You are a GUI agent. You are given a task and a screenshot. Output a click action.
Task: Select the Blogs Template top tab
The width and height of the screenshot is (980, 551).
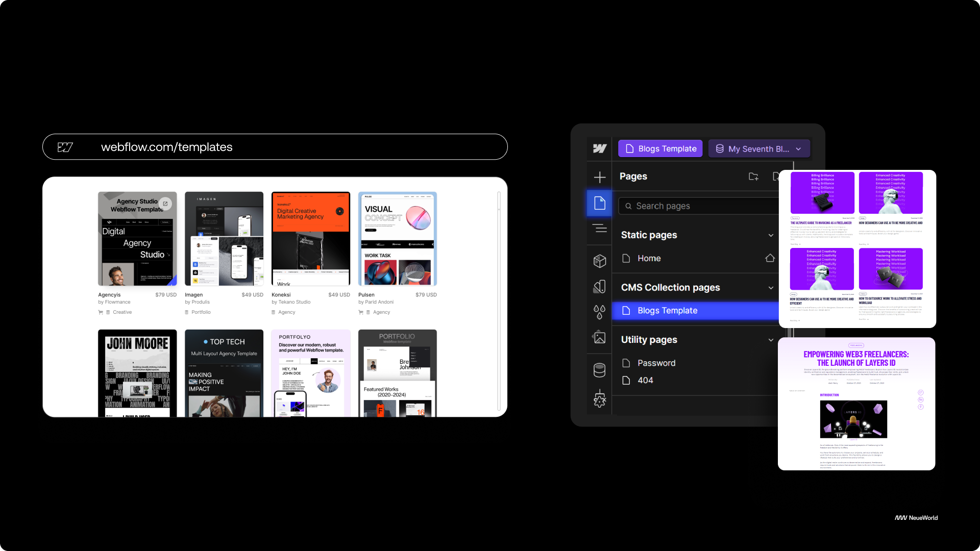click(x=660, y=148)
